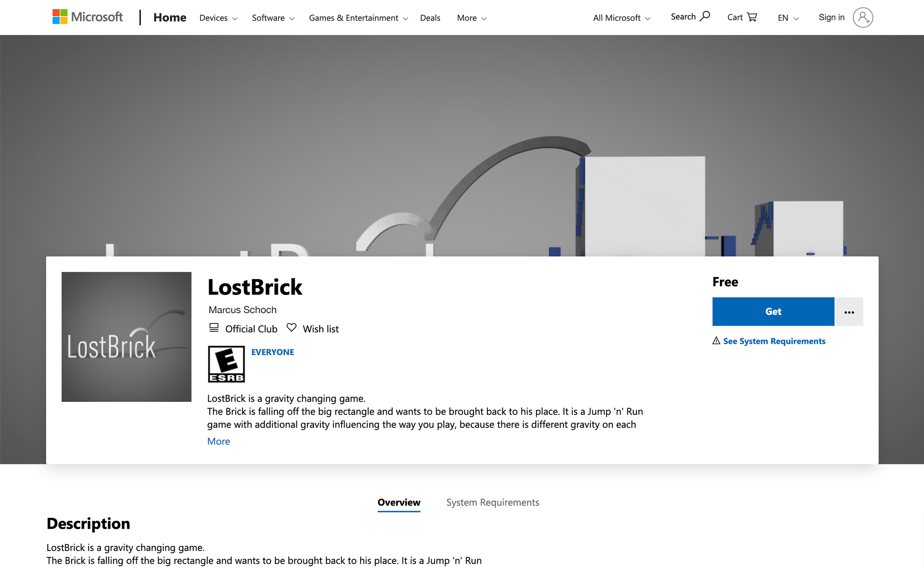Click the ESRB Everyone rating badge
The image size is (924, 568).
coord(226,364)
